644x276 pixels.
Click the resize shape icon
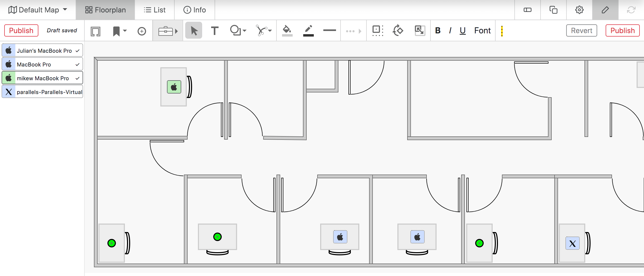pyautogui.click(x=419, y=30)
